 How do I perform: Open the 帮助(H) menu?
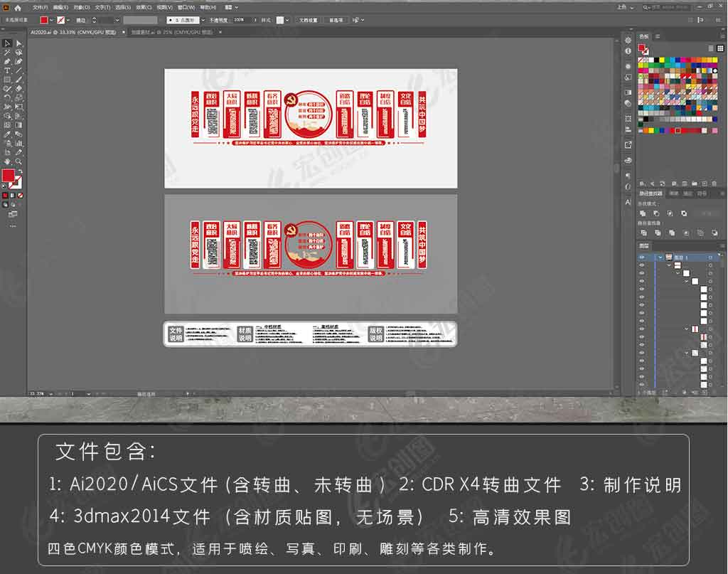[x=208, y=7]
